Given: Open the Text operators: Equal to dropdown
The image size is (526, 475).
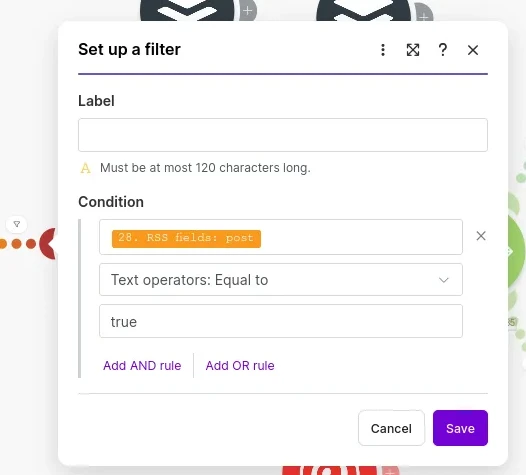Looking at the screenshot, I should click(281, 280).
